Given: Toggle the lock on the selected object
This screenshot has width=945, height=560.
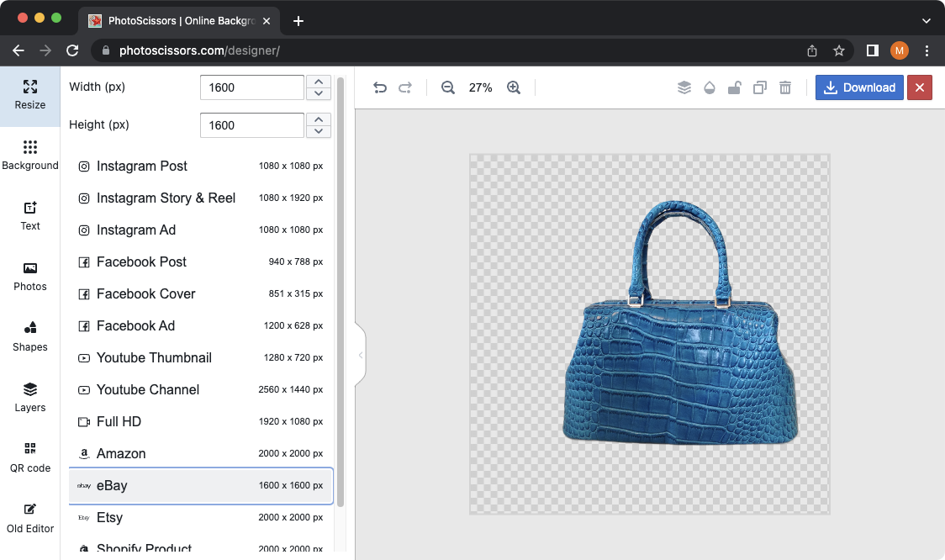Looking at the screenshot, I should pyautogui.click(x=734, y=87).
